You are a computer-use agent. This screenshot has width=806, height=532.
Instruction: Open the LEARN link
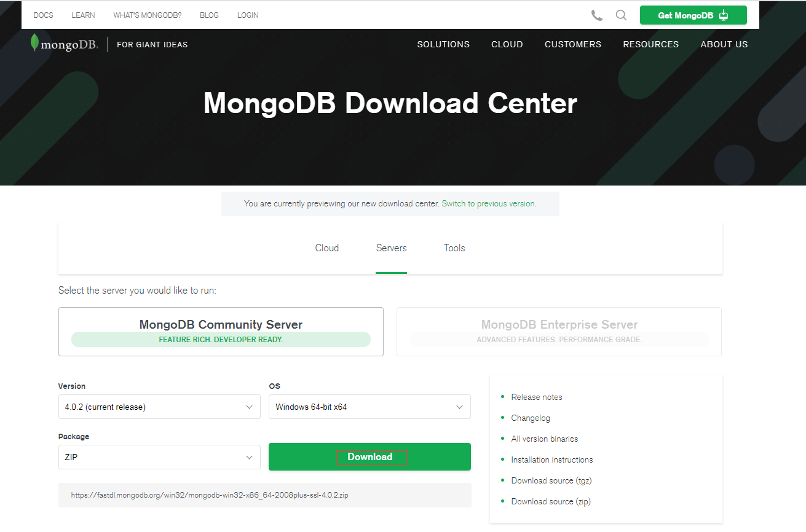(x=83, y=15)
